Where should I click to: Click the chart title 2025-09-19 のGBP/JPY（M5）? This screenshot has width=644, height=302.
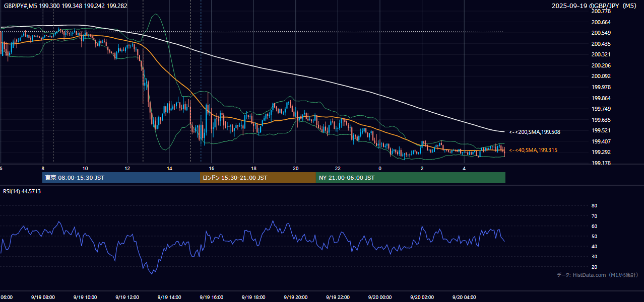tap(595, 6)
